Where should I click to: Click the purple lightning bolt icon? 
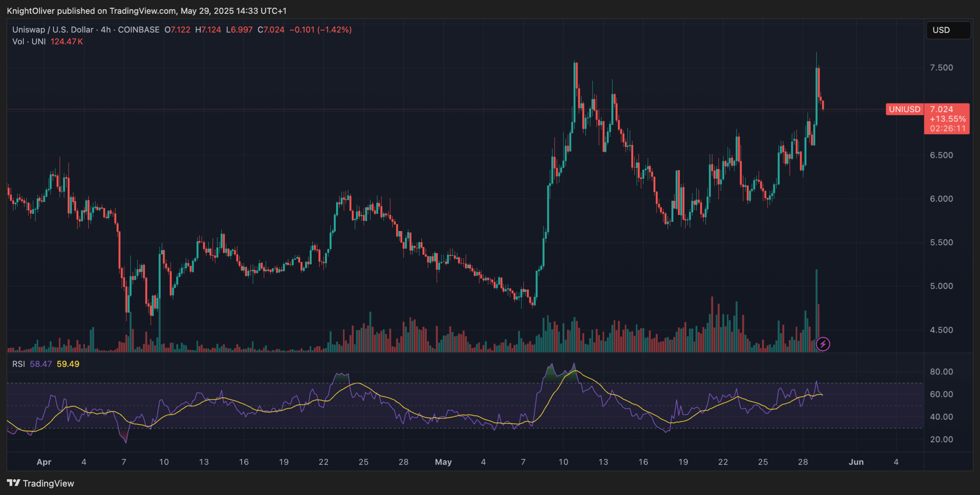[823, 344]
